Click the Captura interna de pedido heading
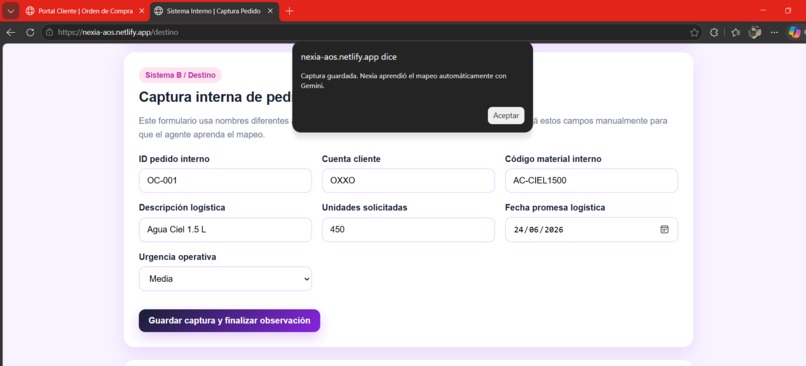This screenshot has width=806, height=366. (216, 97)
